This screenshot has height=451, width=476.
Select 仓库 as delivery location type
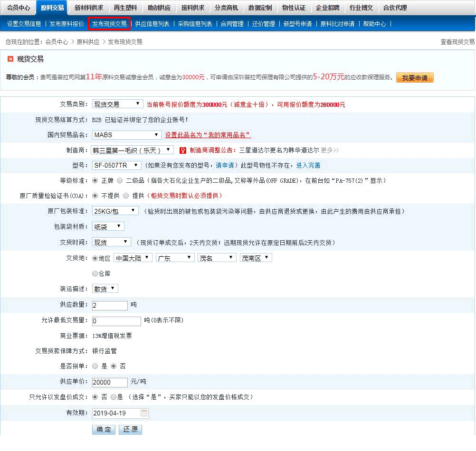tap(95, 273)
